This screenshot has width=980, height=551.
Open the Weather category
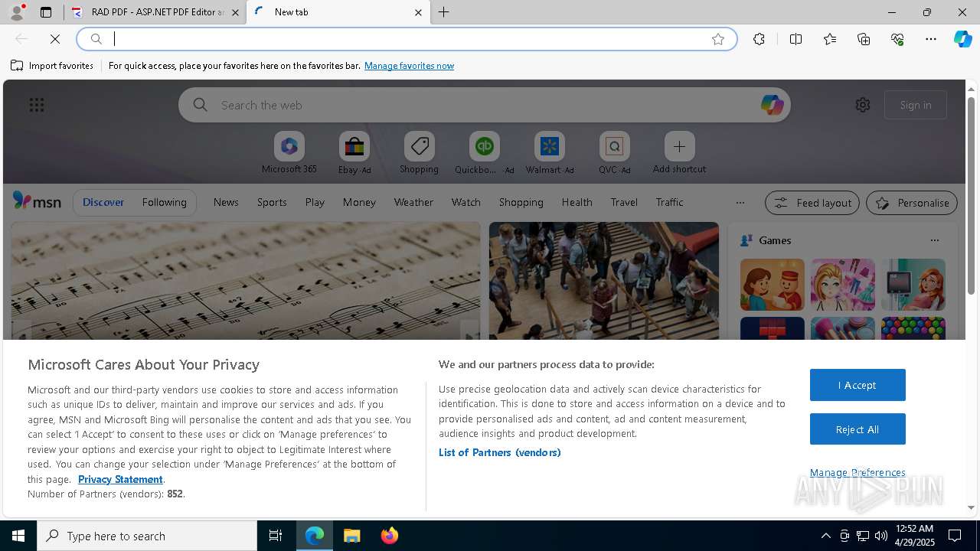pos(413,202)
